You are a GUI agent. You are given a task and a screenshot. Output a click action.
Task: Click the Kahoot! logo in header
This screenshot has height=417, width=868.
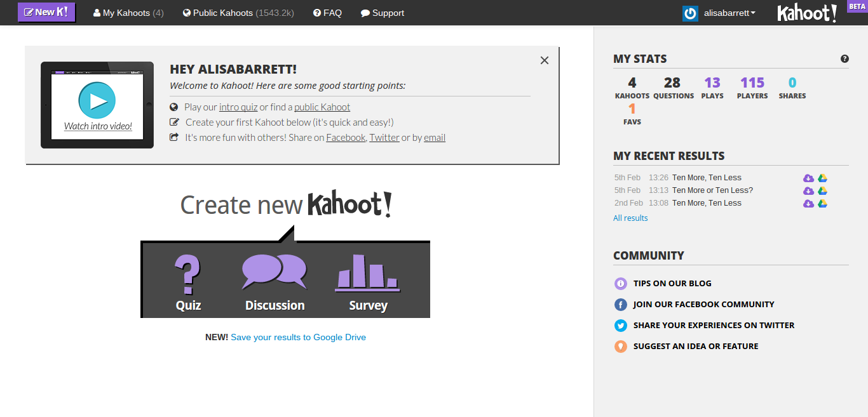(x=807, y=13)
